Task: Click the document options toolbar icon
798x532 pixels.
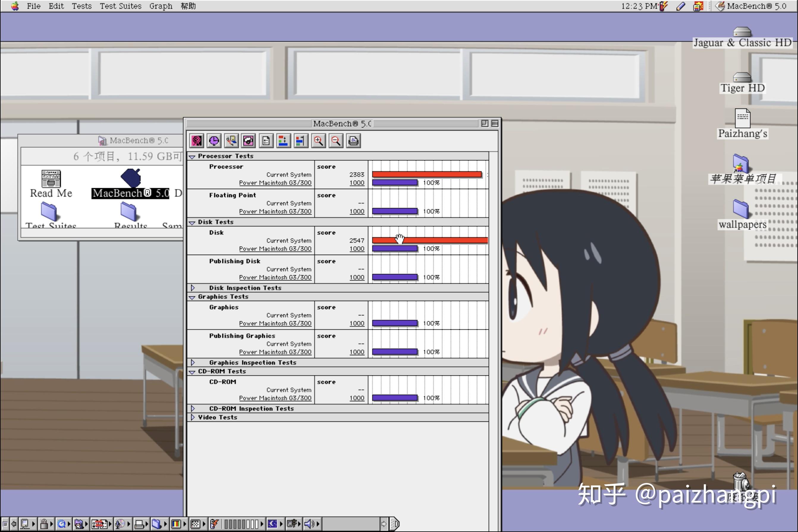Action: (x=266, y=141)
